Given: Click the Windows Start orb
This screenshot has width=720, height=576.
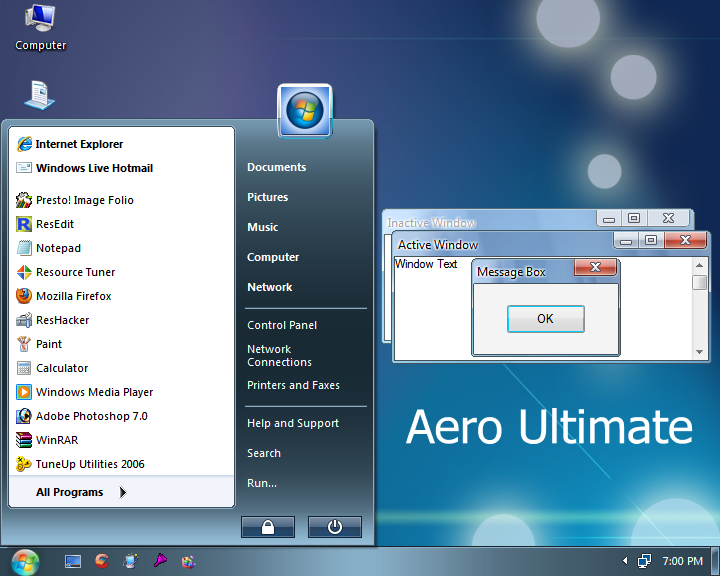Looking at the screenshot, I should [x=25, y=561].
